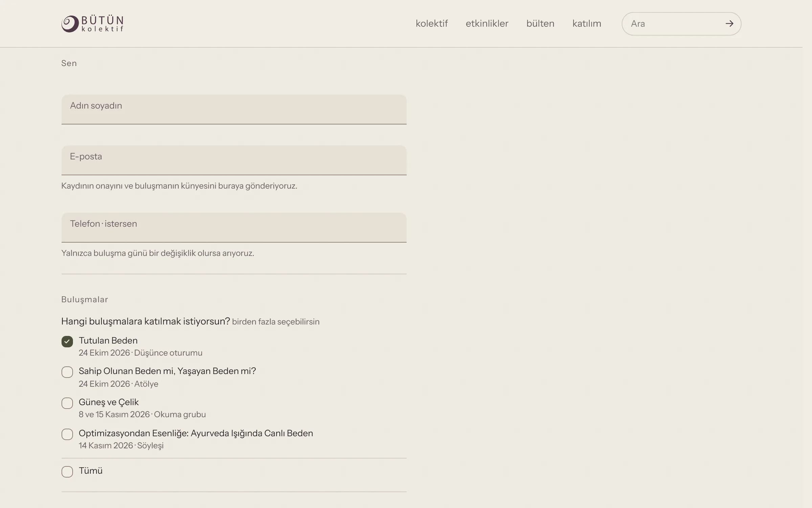The width and height of the screenshot is (812, 508).
Task: Click the '24 Ekim 2026 · Düşünce oturumu' text
Action: (140, 353)
